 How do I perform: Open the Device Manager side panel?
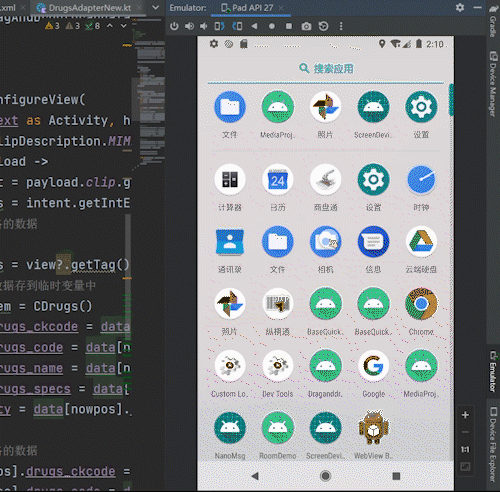(493, 83)
